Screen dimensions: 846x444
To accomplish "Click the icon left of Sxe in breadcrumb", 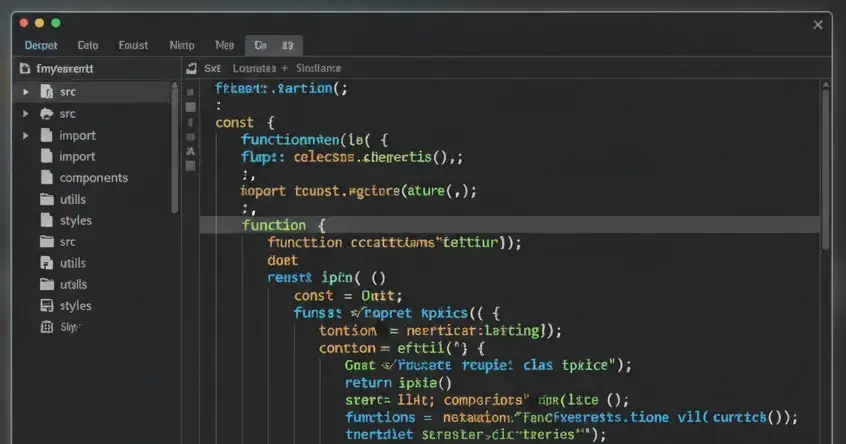I will point(192,69).
